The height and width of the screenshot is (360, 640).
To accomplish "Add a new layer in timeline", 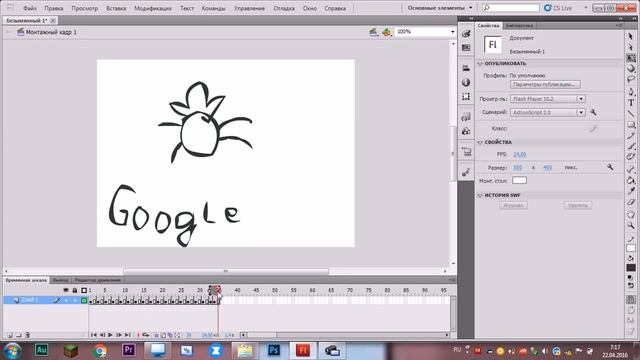I will [10, 335].
